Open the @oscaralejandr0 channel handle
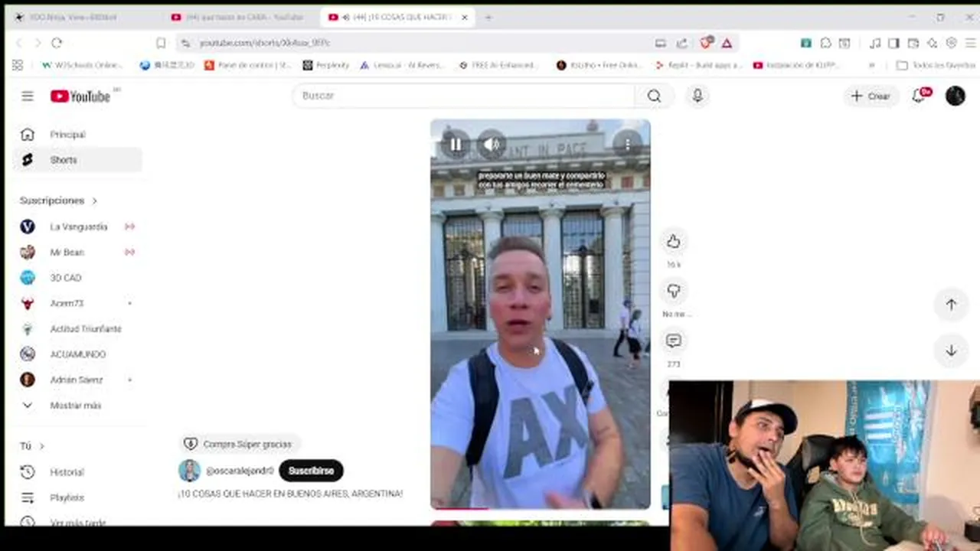Image resolution: width=980 pixels, height=551 pixels. 240,471
